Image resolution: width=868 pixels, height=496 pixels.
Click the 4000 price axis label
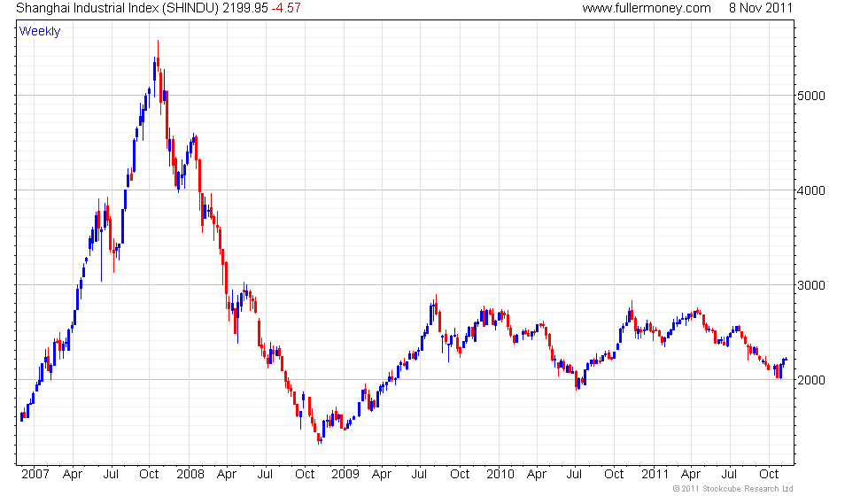[811, 190]
